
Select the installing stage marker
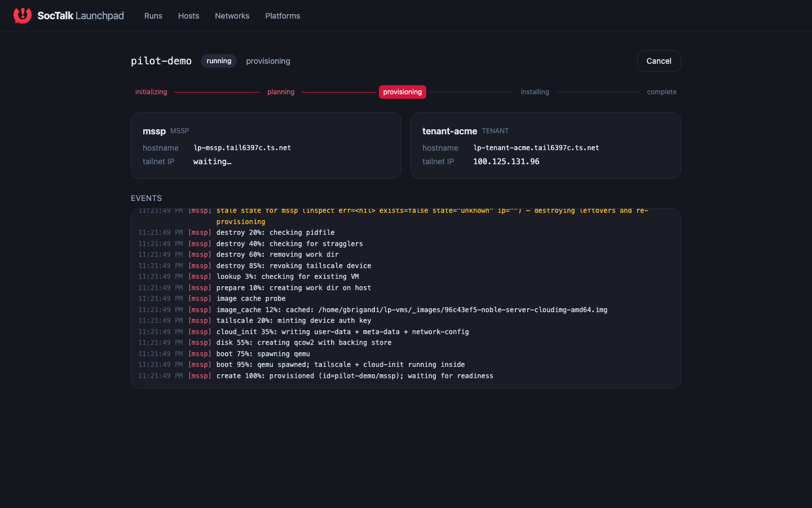pyautogui.click(x=535, y=92)
